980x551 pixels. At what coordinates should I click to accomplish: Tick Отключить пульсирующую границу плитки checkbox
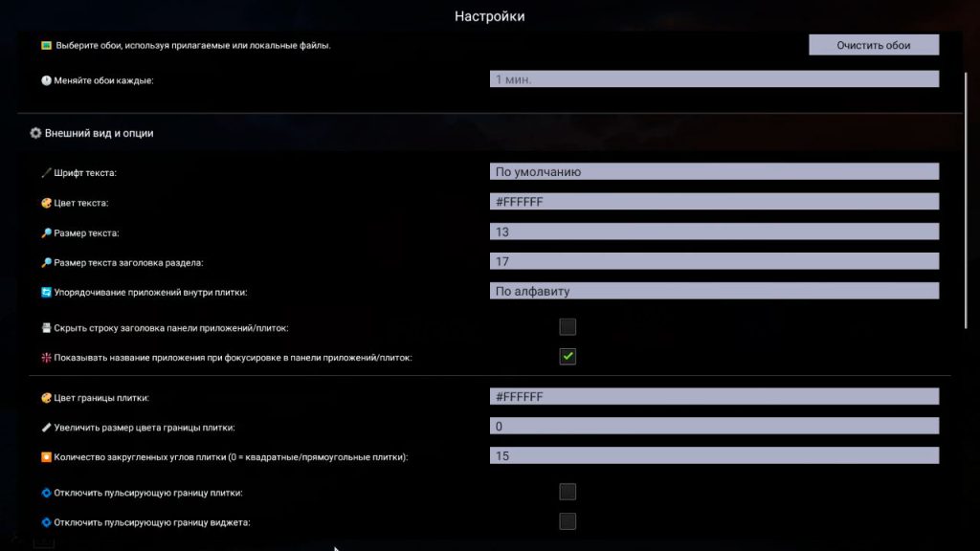point(568,492)
